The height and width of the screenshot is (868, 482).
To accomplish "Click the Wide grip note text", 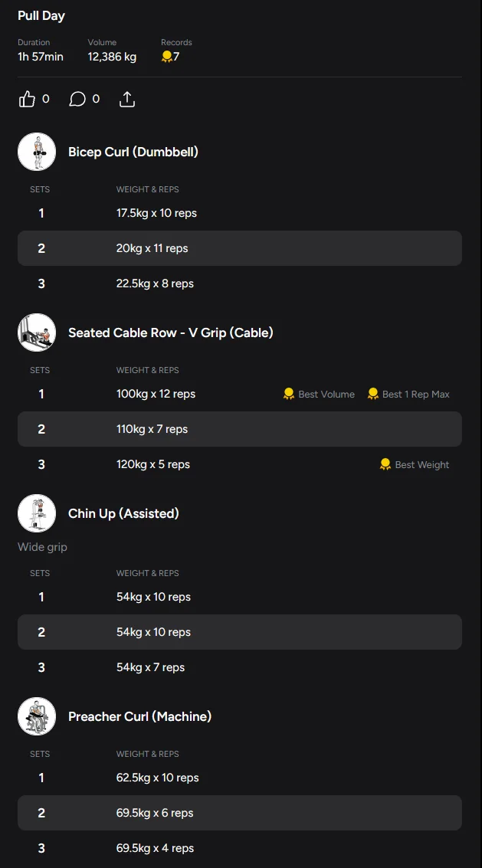I will pyautogui.click(x=42, y=547).
